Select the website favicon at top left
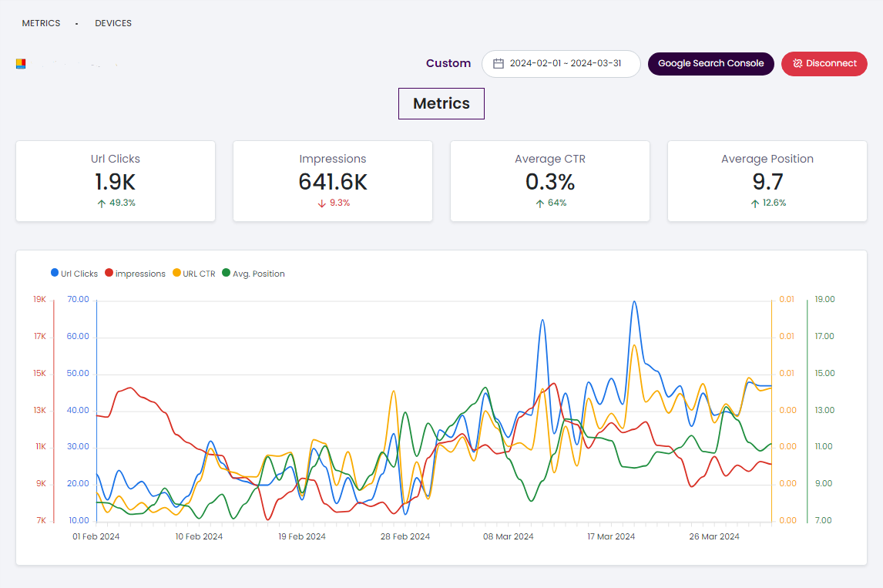883x588 pixels. 20,63
